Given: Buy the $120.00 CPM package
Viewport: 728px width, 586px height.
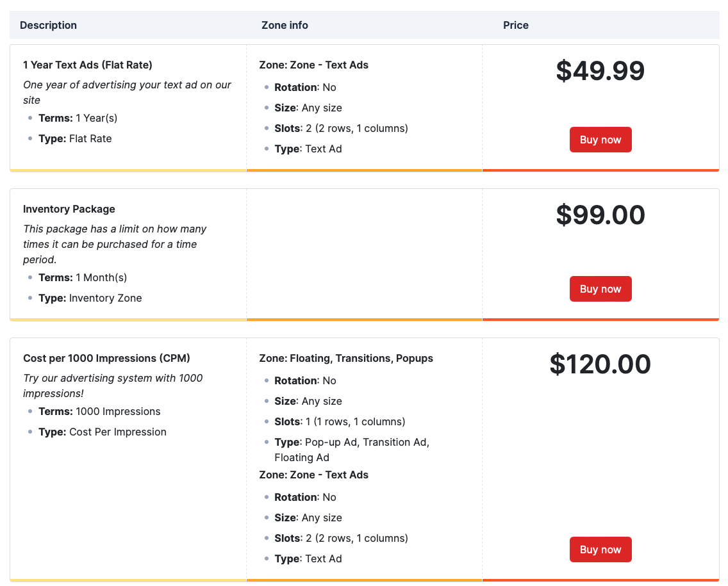Looking at the screenshot, I should pos(600,549).
